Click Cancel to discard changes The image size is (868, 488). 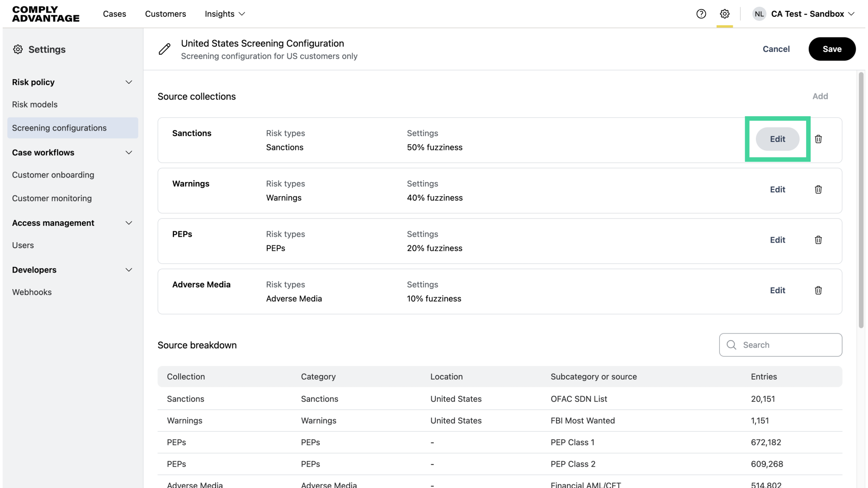point(776,49)
